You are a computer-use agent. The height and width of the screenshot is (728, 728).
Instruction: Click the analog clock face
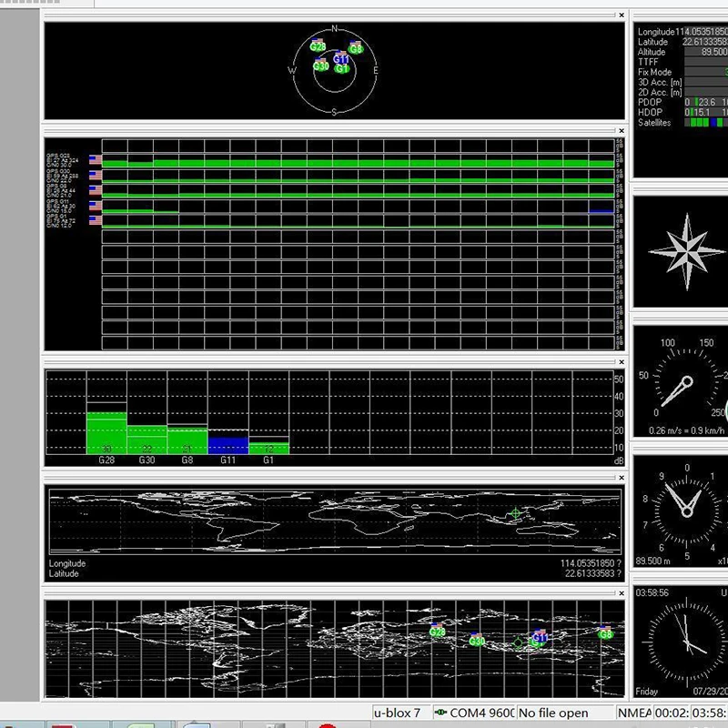(x=686, y=642)
